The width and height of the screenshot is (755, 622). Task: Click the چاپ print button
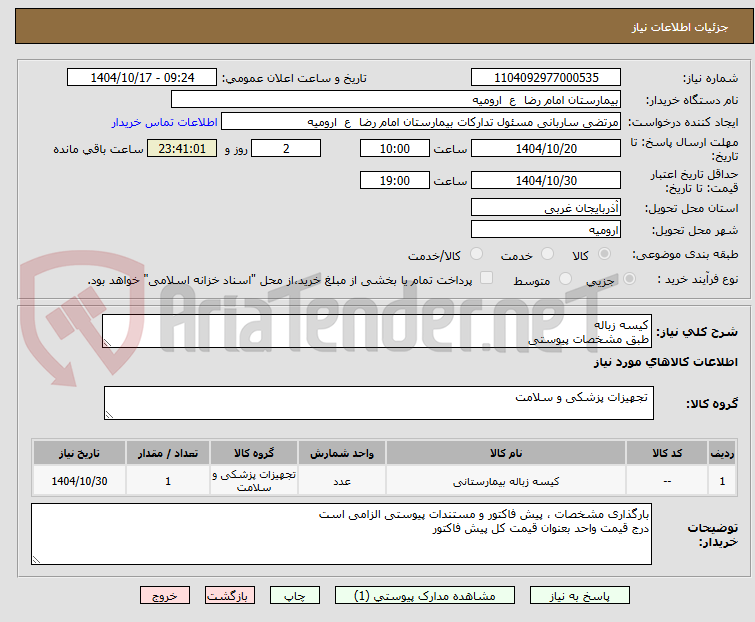click(x=295, y=596)
